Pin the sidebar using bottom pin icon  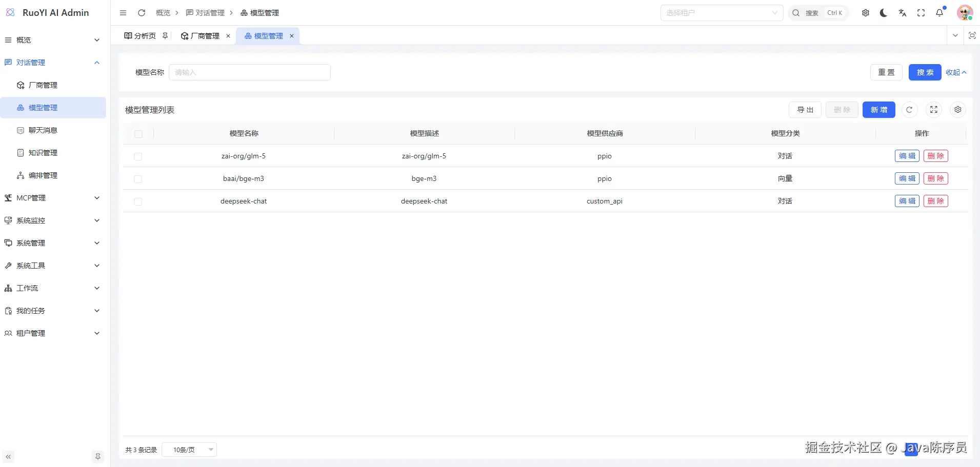pos(98,457)
